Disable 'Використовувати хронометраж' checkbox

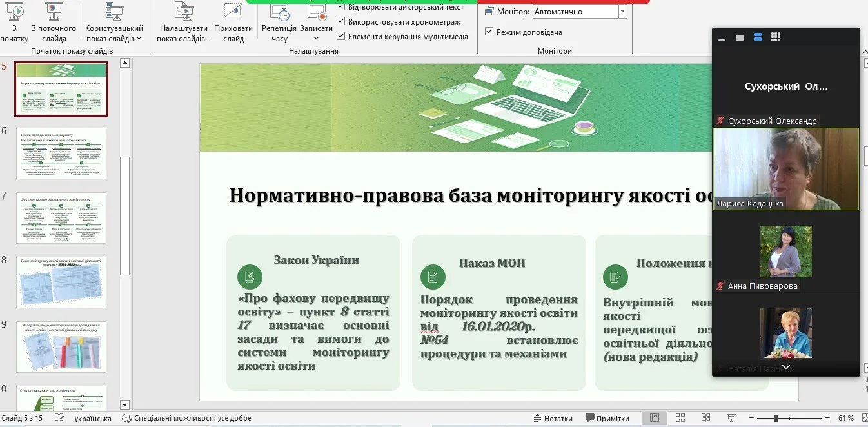tap(340, 21)
